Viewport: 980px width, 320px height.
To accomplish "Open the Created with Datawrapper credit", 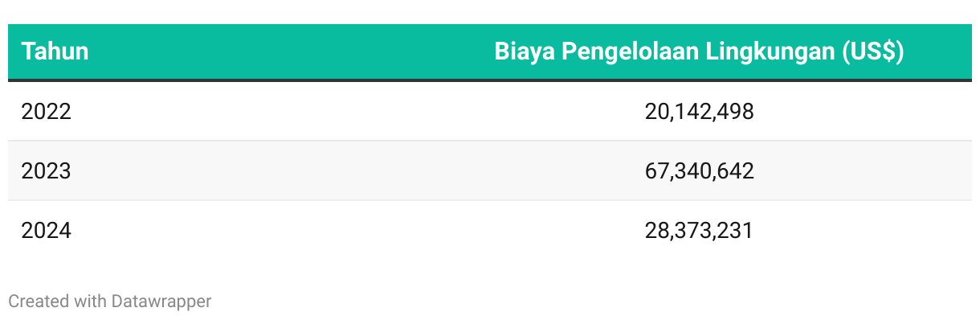I will [x=110, y=302].
